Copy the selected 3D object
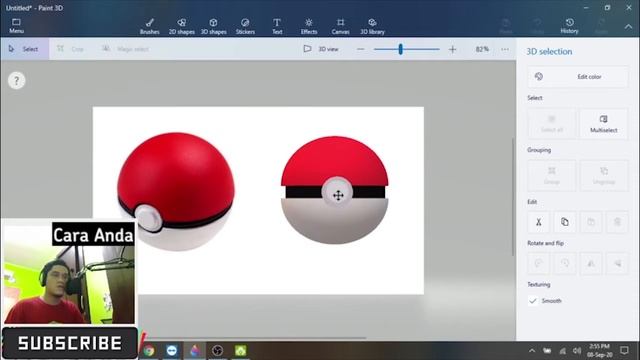Viewport: 640px width, 360px height. click(x=565, y=222)
